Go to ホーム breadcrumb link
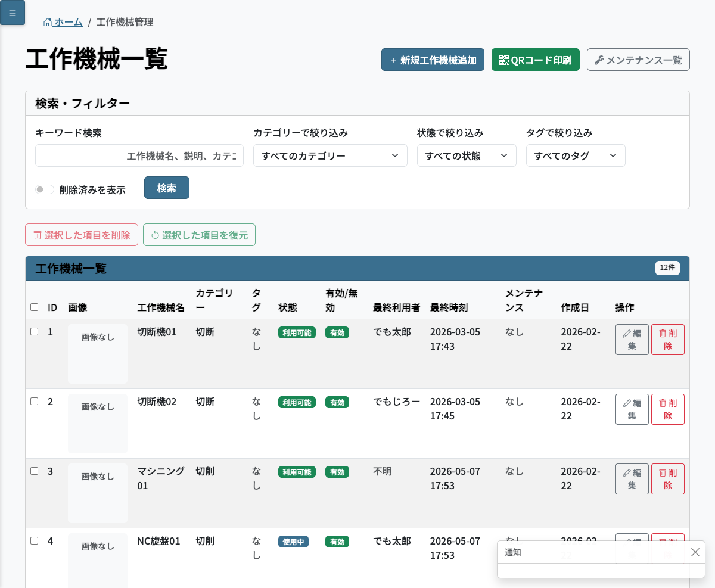Viewport: 715px width, 588px height. (63, 22)
